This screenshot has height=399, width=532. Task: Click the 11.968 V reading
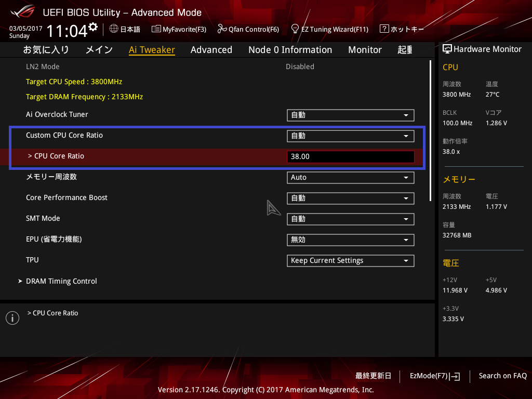455,290
